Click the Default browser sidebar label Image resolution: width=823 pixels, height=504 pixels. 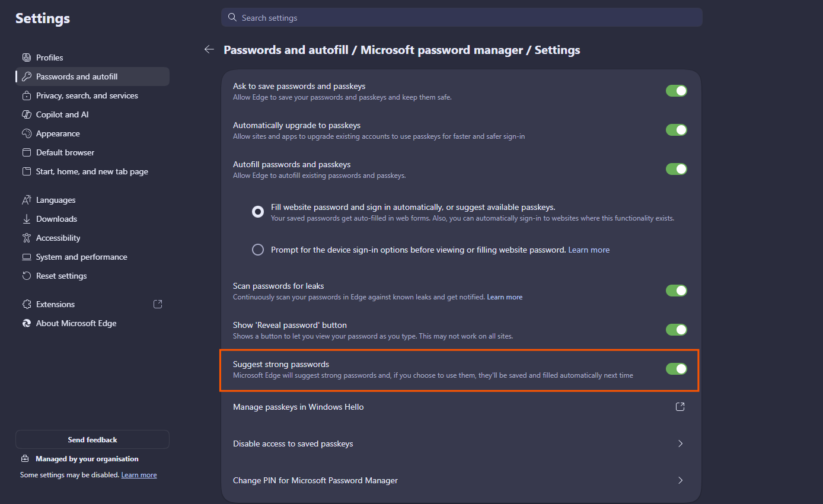click(65, 152)
